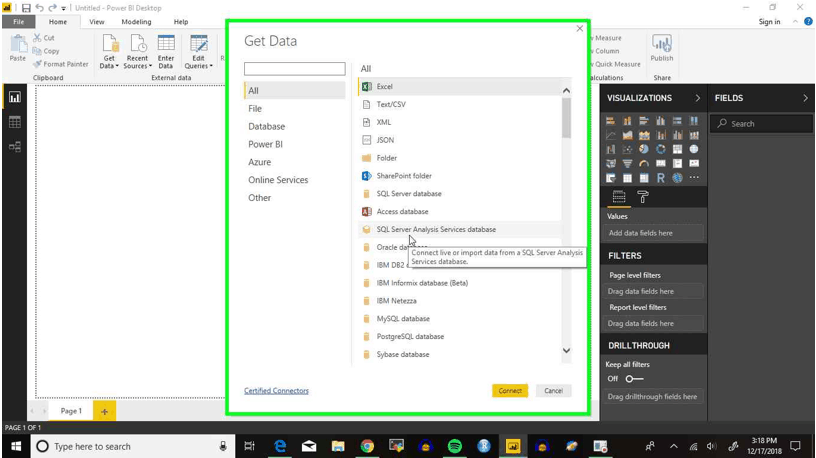816x458 pixels.
Task: Click the Windows Start button
Action: (x=16, y=446)
